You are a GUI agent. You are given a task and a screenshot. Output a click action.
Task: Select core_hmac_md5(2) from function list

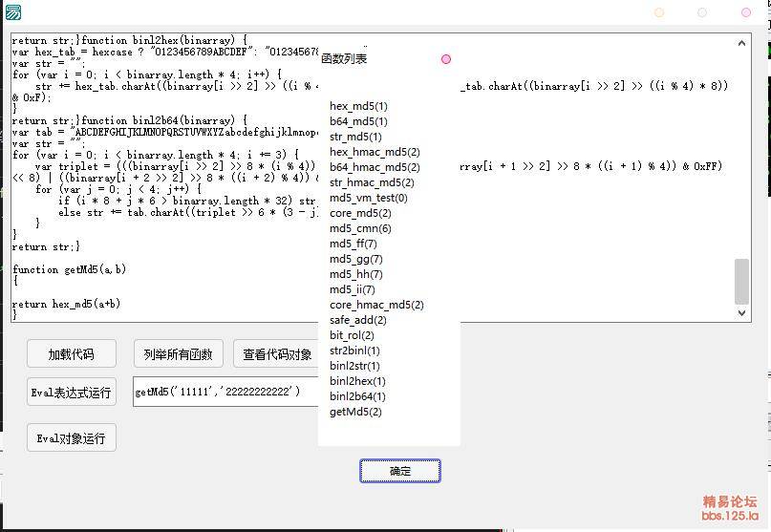tap(376, 305)
